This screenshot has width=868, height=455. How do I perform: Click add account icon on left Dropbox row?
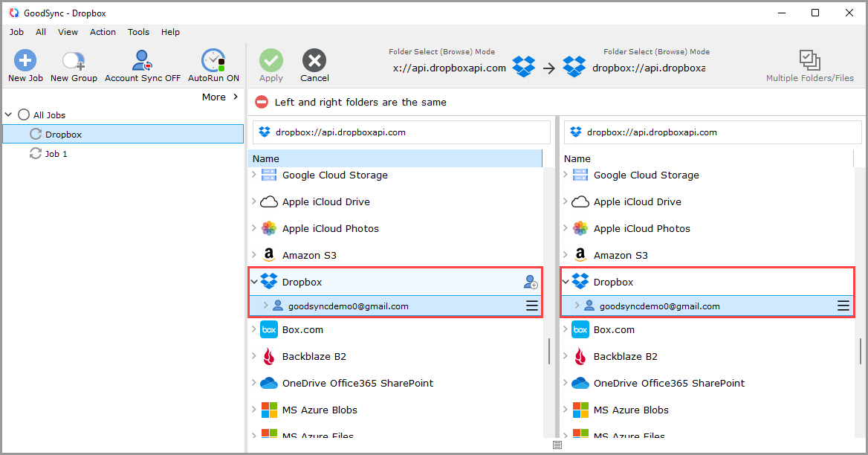coord(531,283)
